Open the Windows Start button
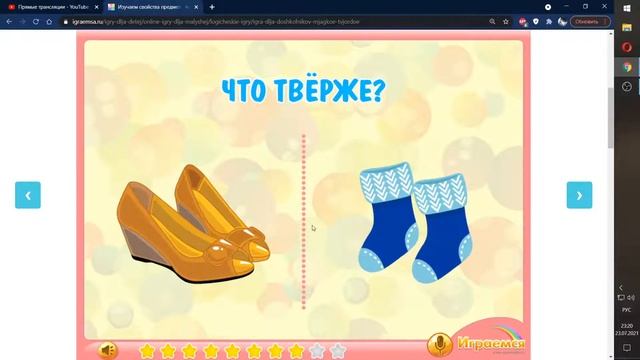The width and height of the screenshot is (640, 360). (627, 8)
